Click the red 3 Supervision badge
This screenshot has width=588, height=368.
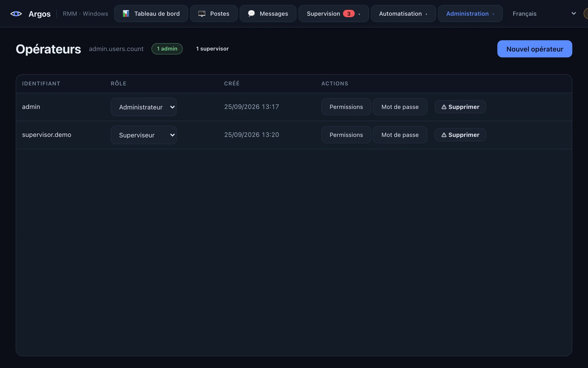(x=349, y=13)
